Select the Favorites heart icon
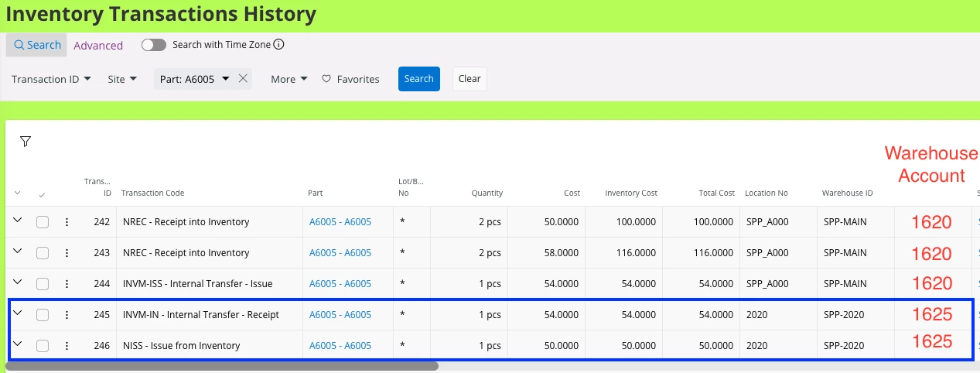This screenshot has height=373, width=980. pyautogui.click(x=326, y=79)
